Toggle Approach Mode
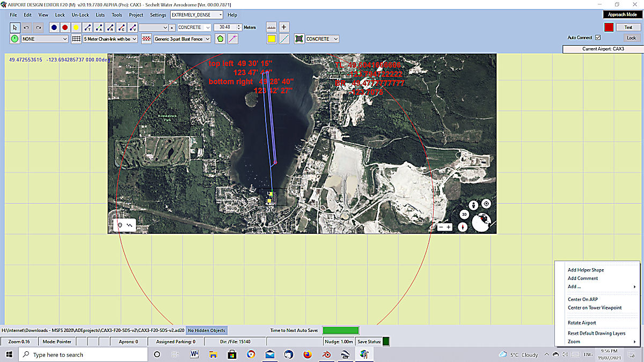 pos(621,14)
